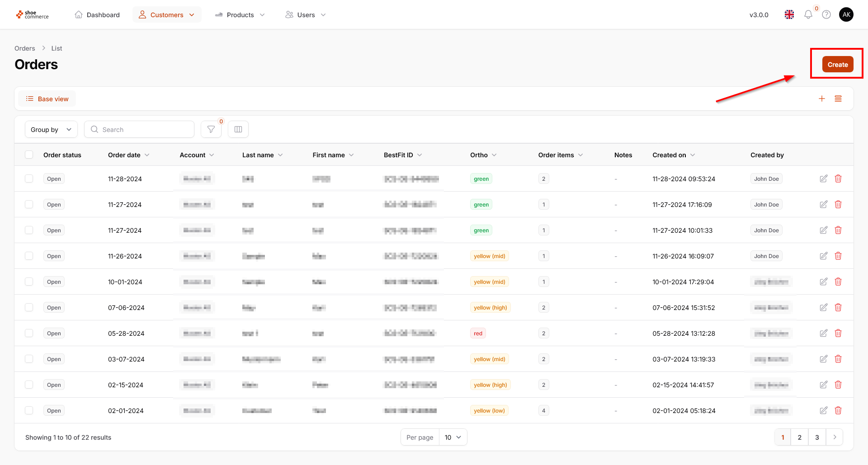The width and height of the screenshot is (868, 465).
Task: Open the view list icon beside plus
Action: coord(838,99)
